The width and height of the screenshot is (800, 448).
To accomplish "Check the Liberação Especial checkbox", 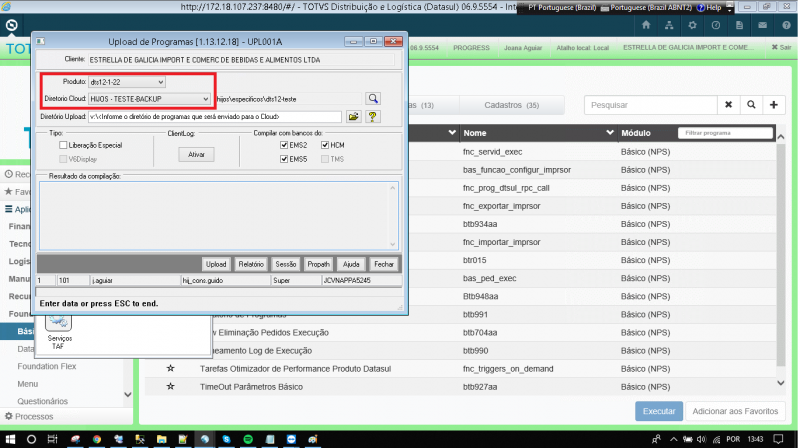I will click(63, 145).
